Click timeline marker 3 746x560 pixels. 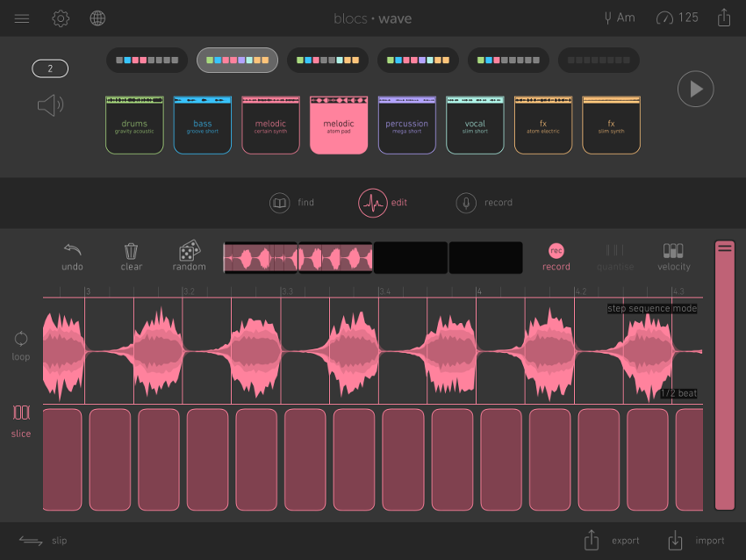click(88, 291)
